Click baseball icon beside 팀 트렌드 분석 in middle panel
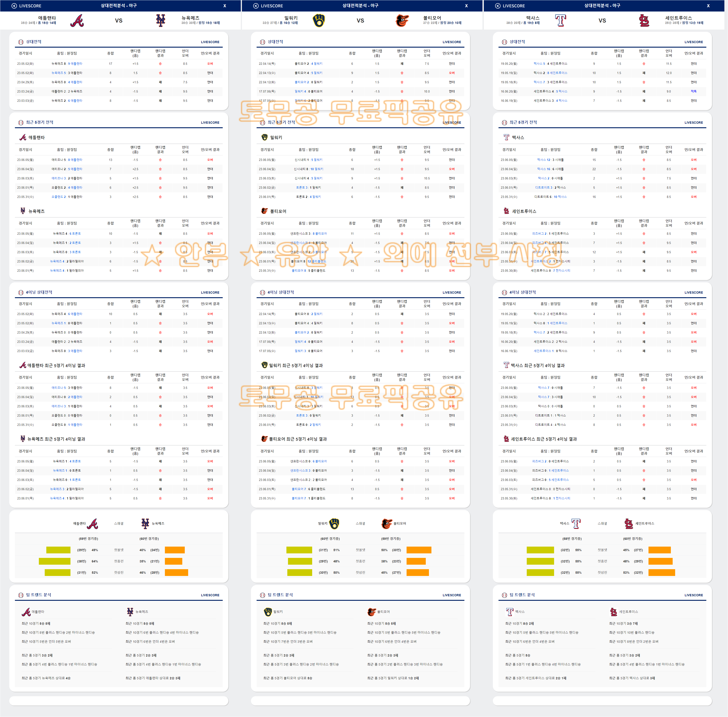The image size is (728, 717). (263, 595)
